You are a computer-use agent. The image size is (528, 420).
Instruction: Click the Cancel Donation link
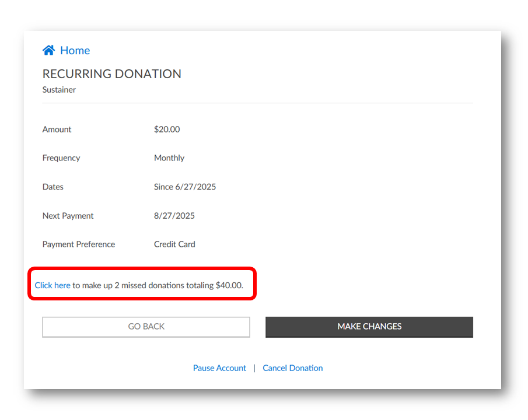pos(293,368)
